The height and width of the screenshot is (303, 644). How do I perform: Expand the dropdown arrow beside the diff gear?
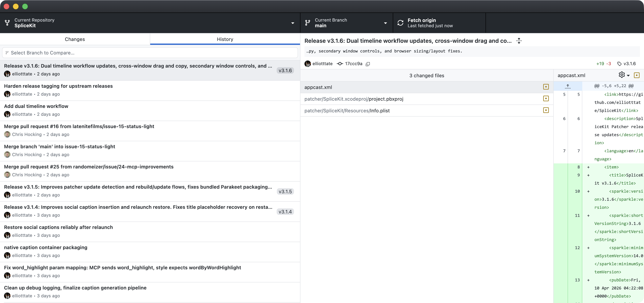(628, 76)
